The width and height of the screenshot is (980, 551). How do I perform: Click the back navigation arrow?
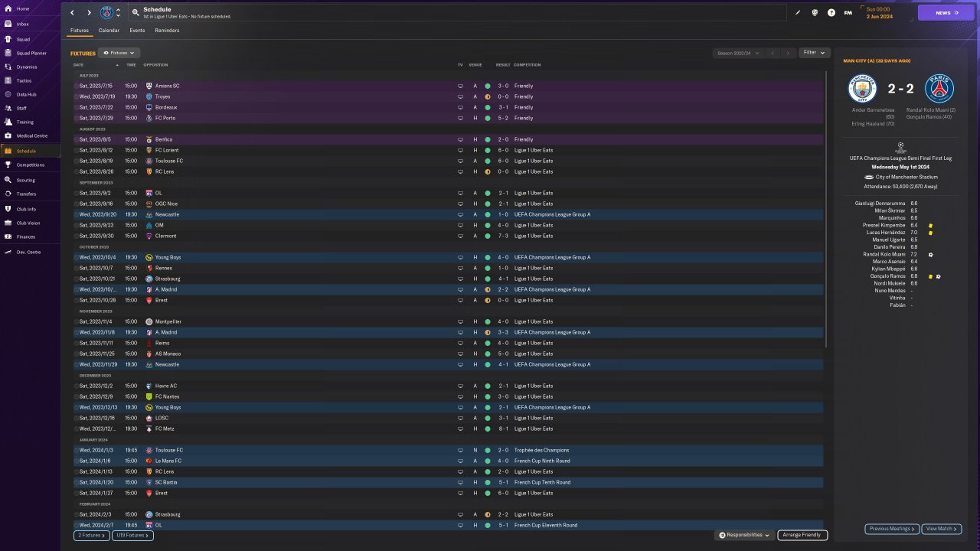tap(72, 12)
